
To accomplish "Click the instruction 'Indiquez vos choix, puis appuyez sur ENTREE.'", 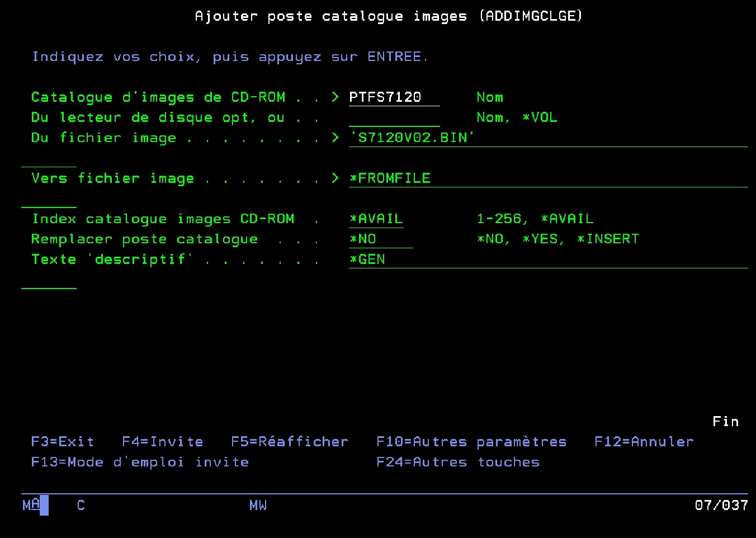I will pos(230,57).
